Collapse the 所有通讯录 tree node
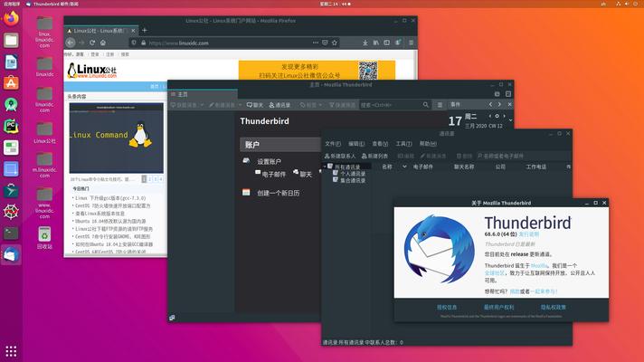 pos(325,167)
